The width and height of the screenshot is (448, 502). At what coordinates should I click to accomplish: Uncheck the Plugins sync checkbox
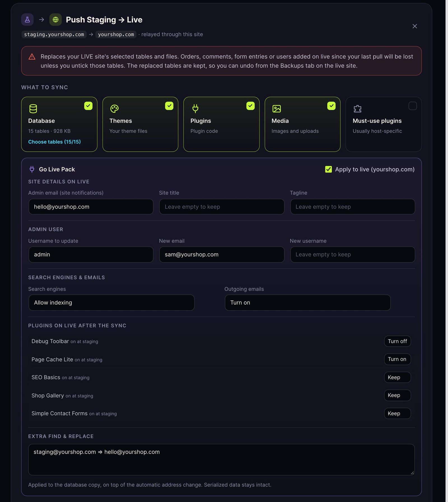click(x=250, y=106)
